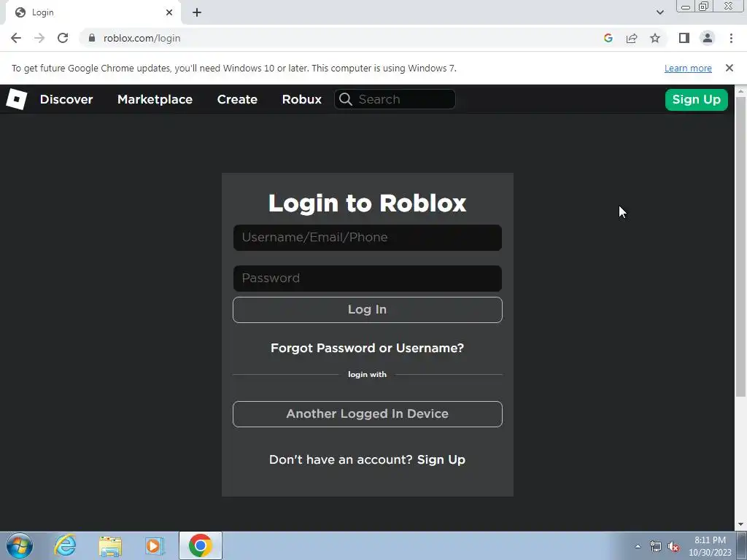Switch to the Login browser tab
The width and height of the screenshot is (747, 560).
pos(93,13)
